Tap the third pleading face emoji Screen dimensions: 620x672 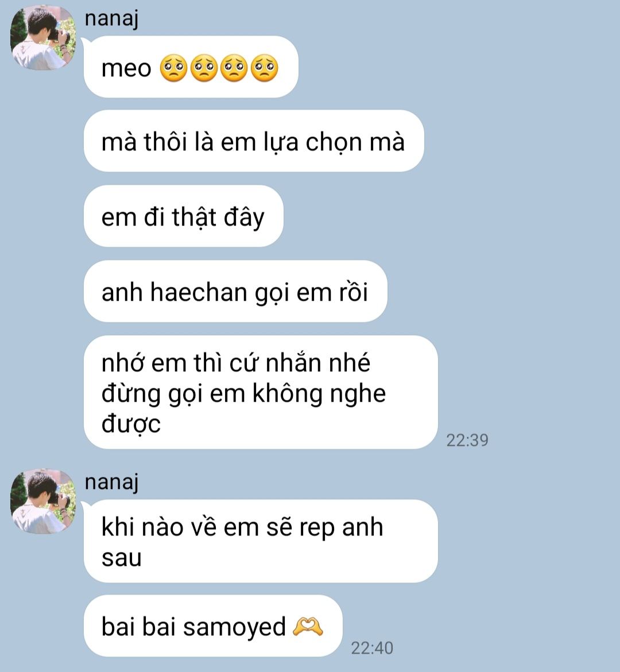pyautogui.click(x=234, y=68)
